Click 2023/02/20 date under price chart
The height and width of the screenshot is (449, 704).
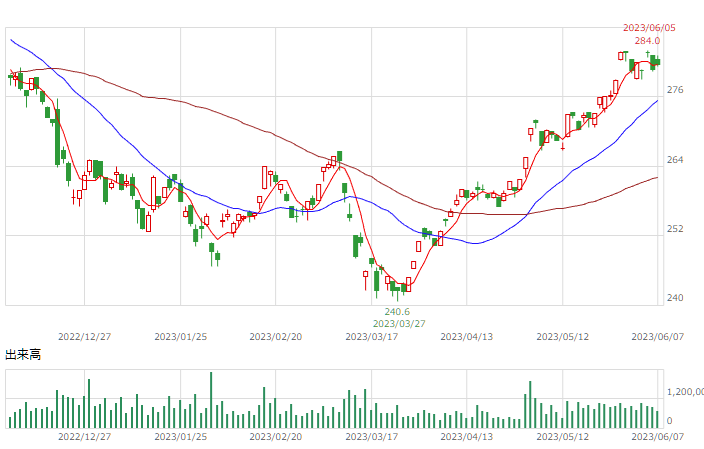coord(276,337)
